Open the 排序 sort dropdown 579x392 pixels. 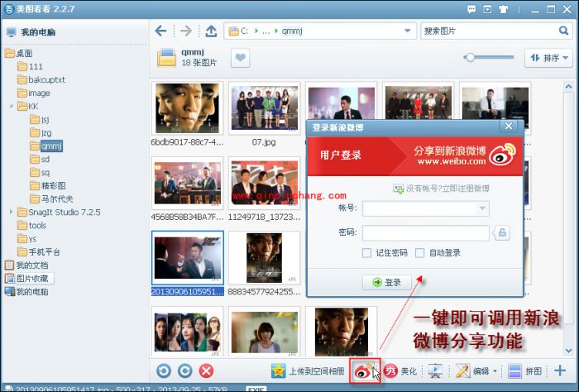pos(548,58)
